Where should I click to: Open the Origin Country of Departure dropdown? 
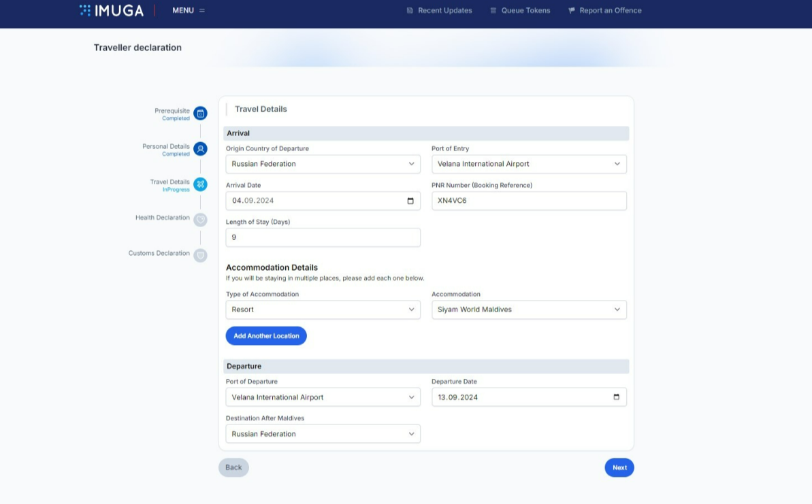click(x=323, y=164)
